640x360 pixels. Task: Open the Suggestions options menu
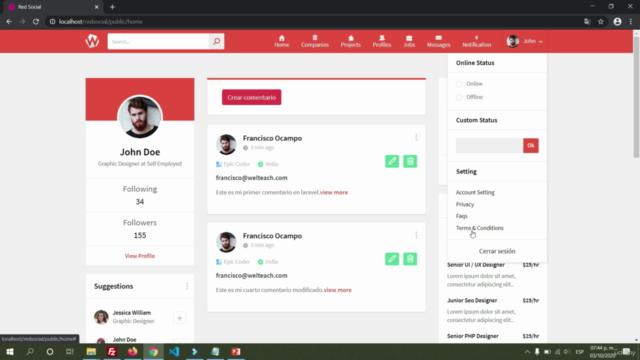[187, 286]
